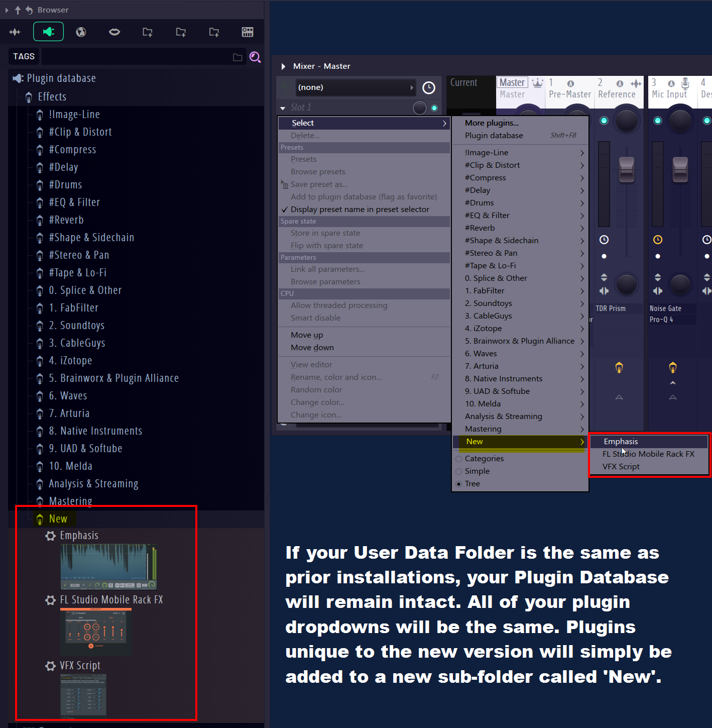
Task: Click the latency clock icon on Mic Input track
Action: point(658,240)
